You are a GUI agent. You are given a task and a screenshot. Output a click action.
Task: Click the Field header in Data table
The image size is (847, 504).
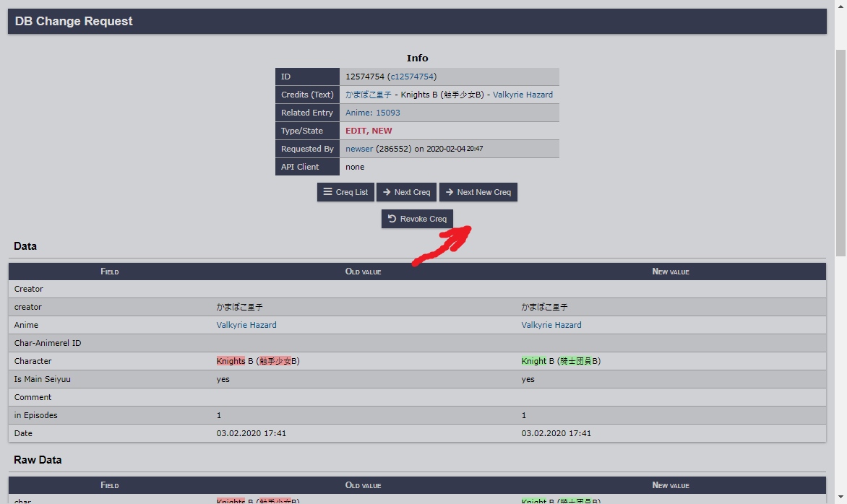110,271
